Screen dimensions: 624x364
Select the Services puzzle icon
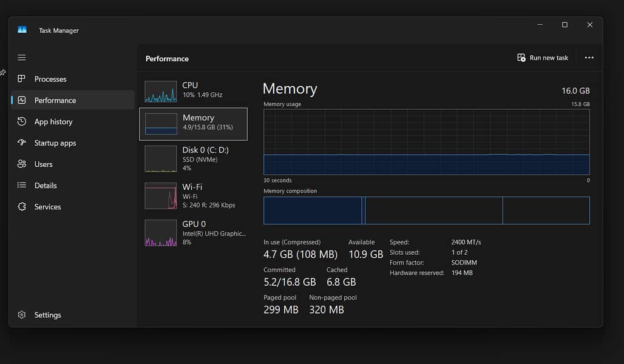click(x=22, y=207)
